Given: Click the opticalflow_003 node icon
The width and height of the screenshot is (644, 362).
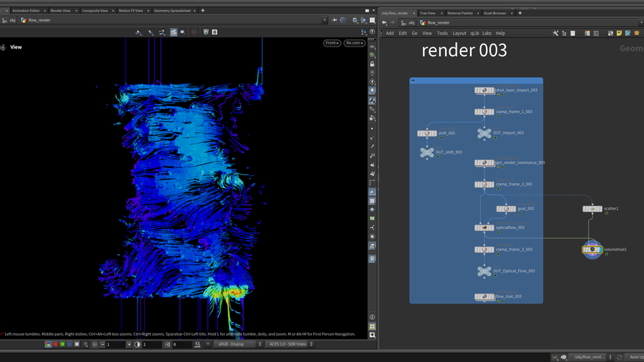Looking at the screenshot, I should coord(484,228).
